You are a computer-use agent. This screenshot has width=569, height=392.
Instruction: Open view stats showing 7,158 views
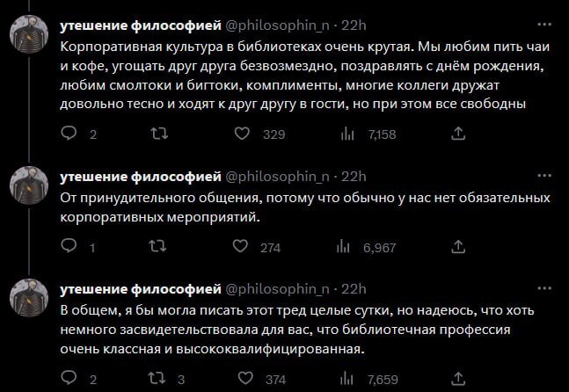point(347,134)
